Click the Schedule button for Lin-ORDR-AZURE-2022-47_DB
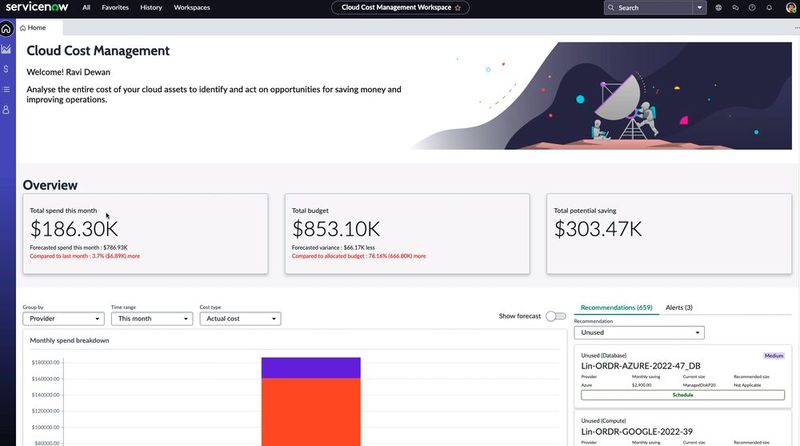This screenshot has height=446, width=800. (x=683, y=395)
